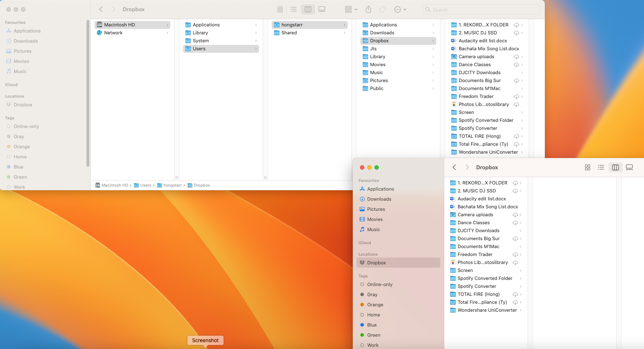Expand System folder chevron in back window
This screenshot has height=349, width=644.
click(x=256, y=41)
